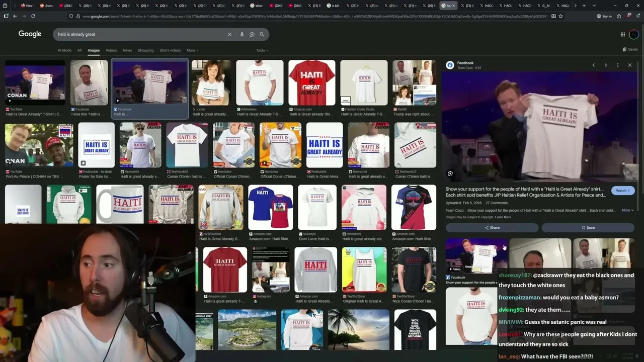Open the x.com woman in shirt thumbnail

coord(211,82)
